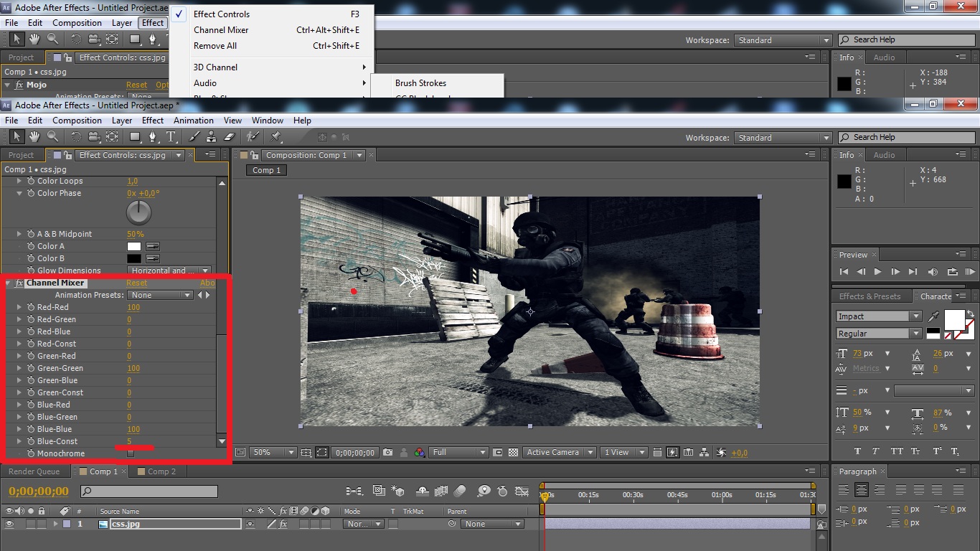Apply Superscript in the Character panel
The height and width of the screenshot is (551, 980).
pos(937,451)
